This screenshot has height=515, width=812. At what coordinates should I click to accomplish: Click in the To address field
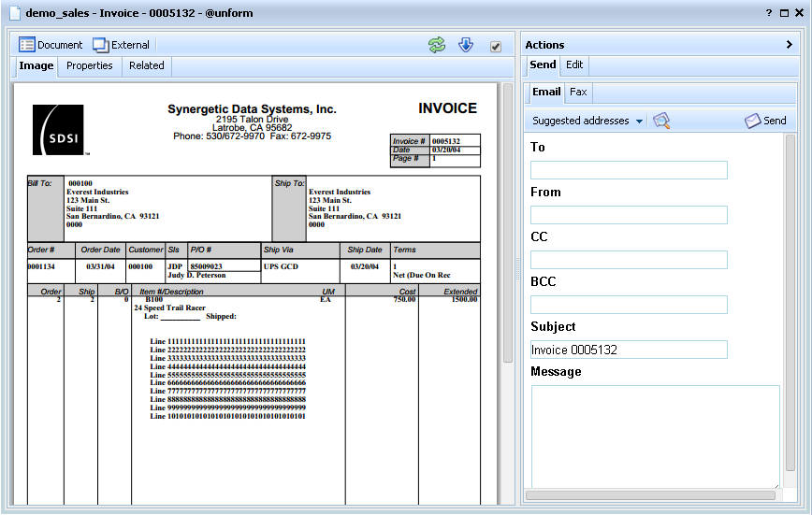point(629,170)
